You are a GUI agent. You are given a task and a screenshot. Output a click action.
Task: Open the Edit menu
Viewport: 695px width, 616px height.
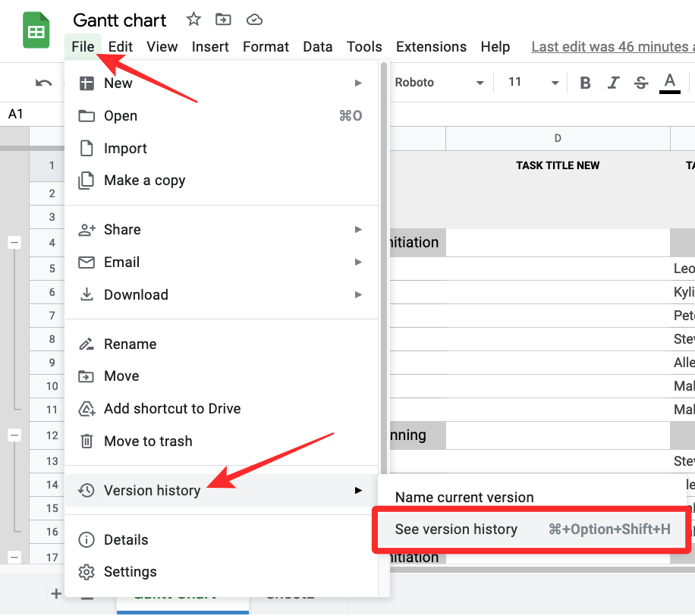pyautogui.click(x=120, y=46)
